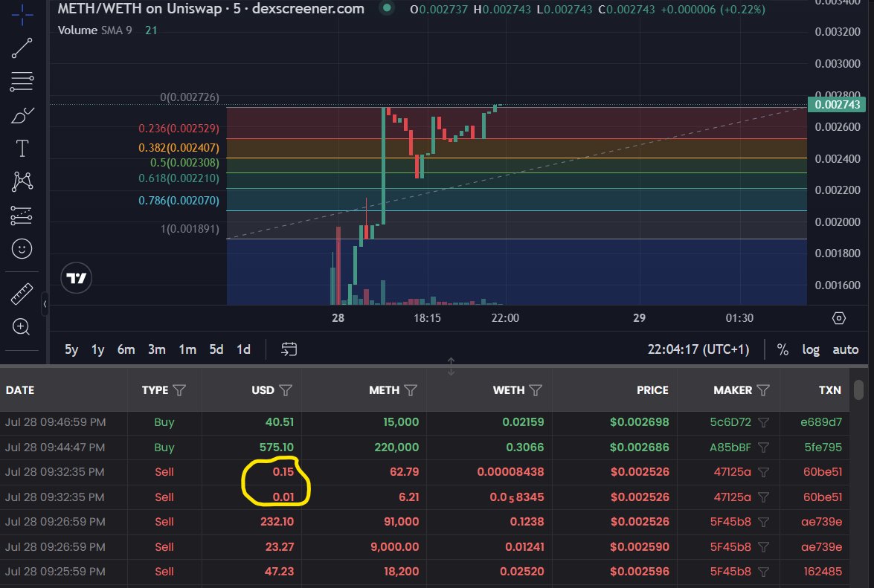This screenshot has width=874, height=588.
Task: Click the $0.002698 price cell
Action: click(640, 422)
